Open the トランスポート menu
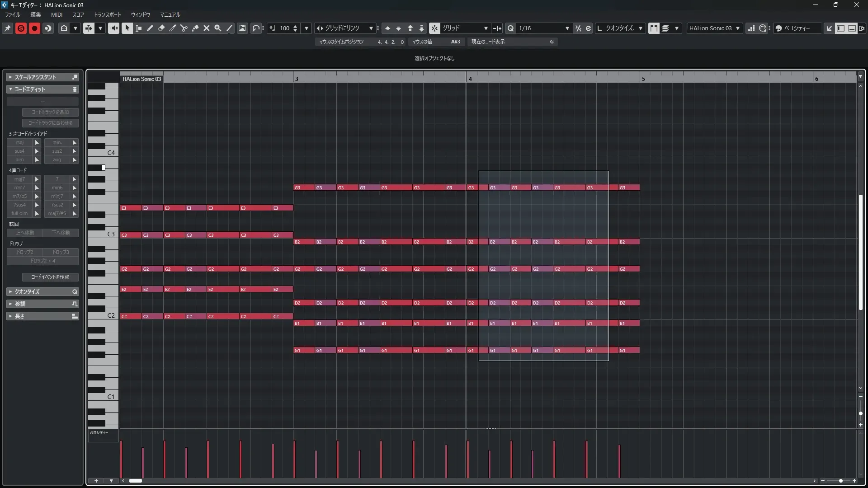The image size is (868, 488). 107,14
